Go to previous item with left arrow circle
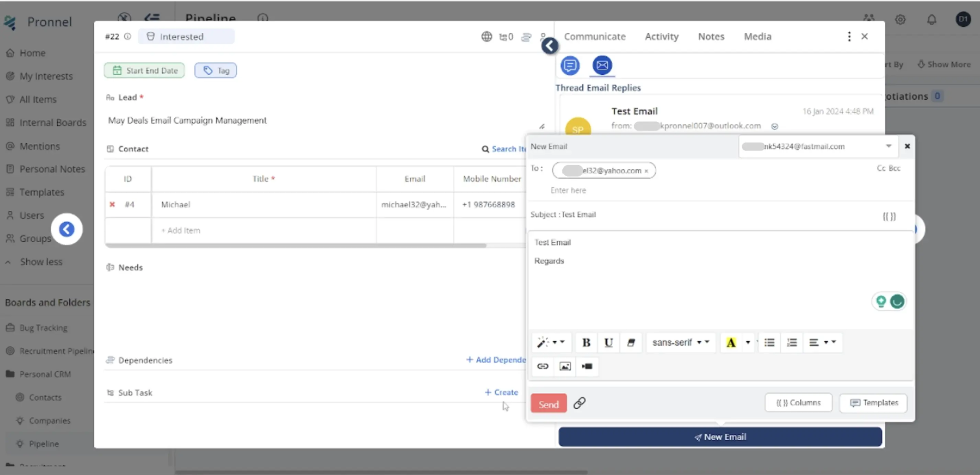Image resolution: width=980 pixels, height=475 pixels. click(x=67, y=229)
